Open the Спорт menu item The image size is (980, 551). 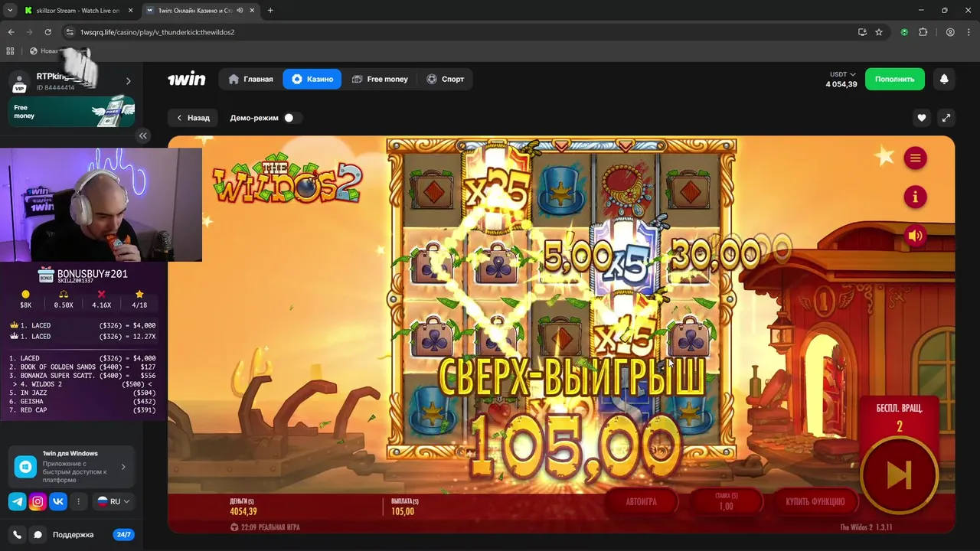coord(446,79)
